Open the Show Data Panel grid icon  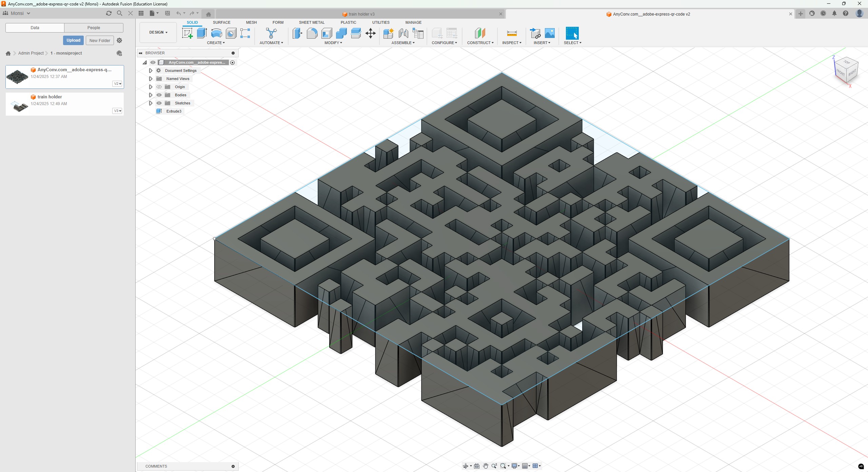[141, 13]
